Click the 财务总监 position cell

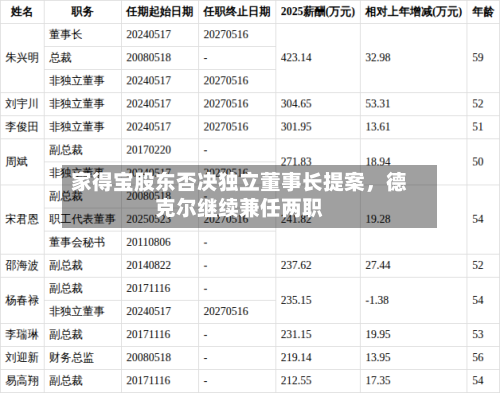pyautogui.click(x=71, y=357)
